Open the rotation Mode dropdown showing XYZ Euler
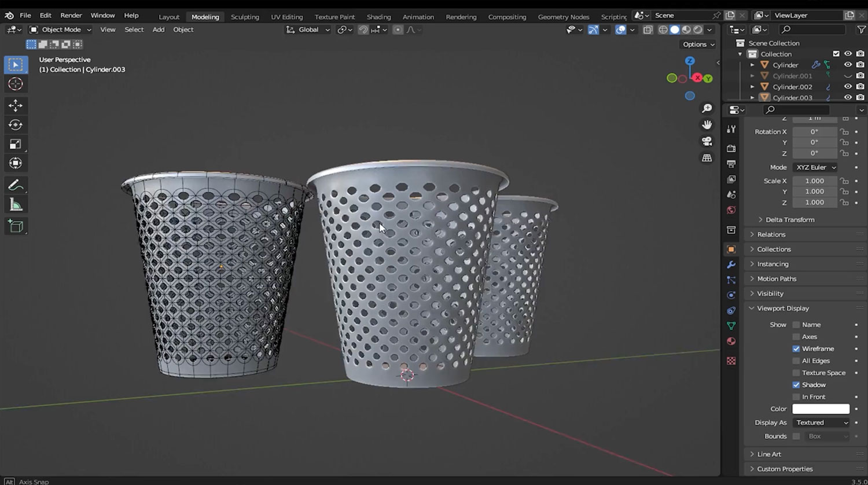The height and width of the screenshot is (485, 868). pos(815,167)
